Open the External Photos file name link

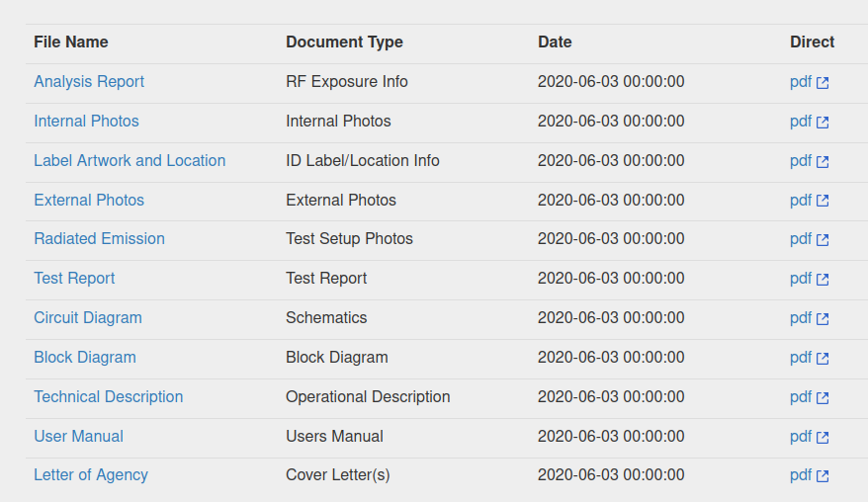coord(89,200)
